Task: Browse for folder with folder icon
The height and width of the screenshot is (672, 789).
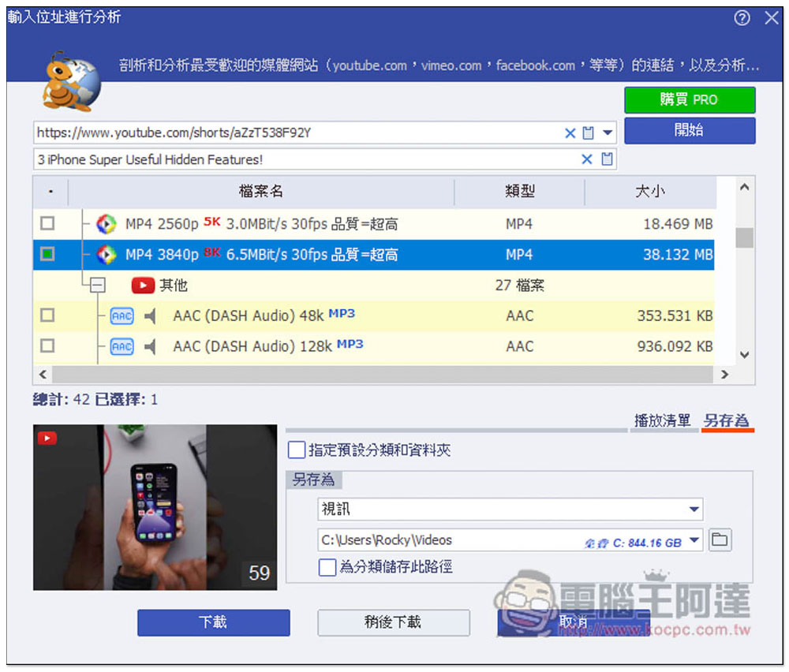Action: coord(720,539)
